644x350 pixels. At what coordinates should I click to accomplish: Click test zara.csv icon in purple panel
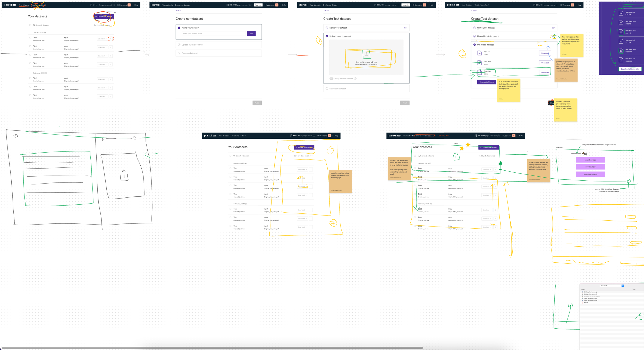[x=621, y=13]
